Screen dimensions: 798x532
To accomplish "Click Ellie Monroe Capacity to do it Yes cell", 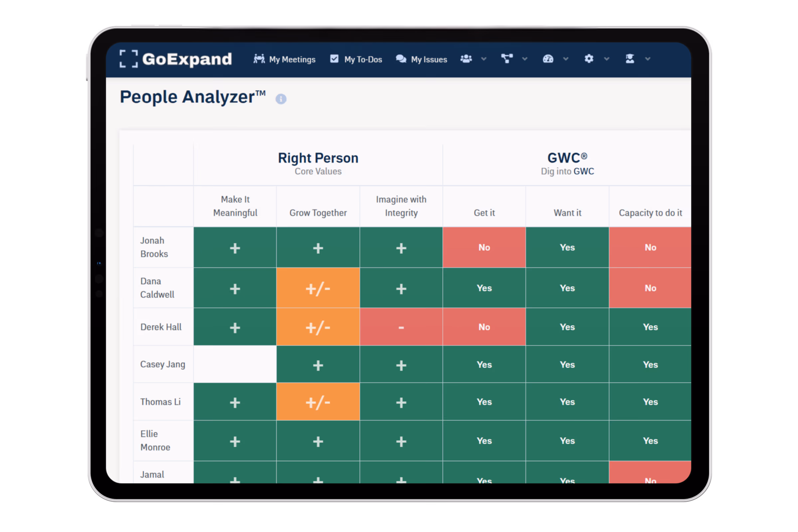I will (x=650, y=441).
